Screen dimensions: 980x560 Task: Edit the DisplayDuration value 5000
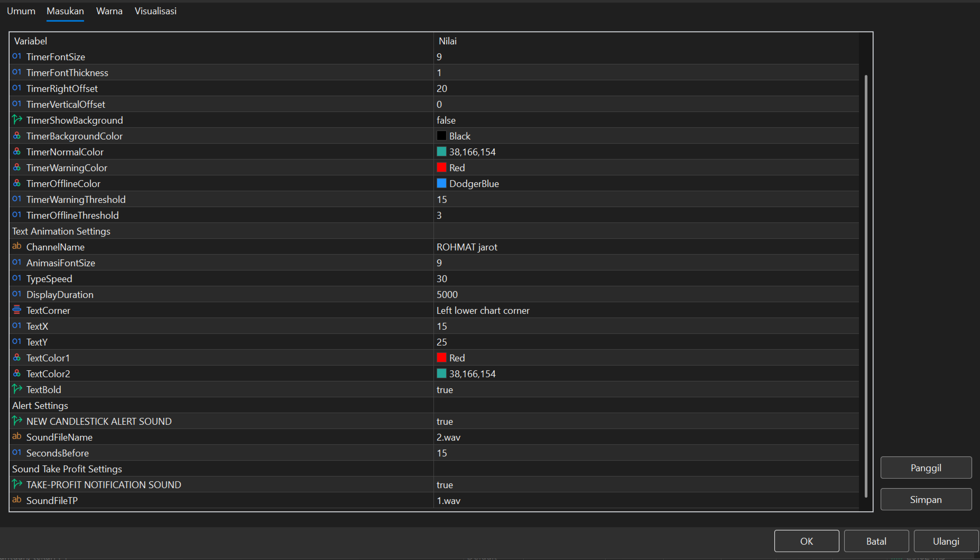point(646,294)
